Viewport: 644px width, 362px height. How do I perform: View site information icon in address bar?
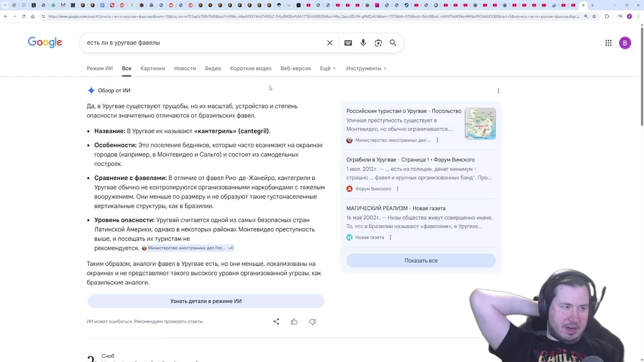point(44,16)
